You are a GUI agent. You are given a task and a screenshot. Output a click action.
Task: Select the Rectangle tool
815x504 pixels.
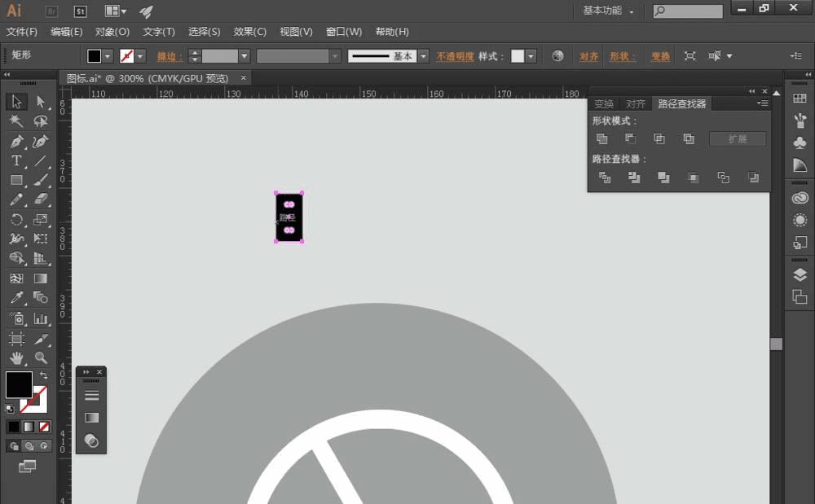16,181
